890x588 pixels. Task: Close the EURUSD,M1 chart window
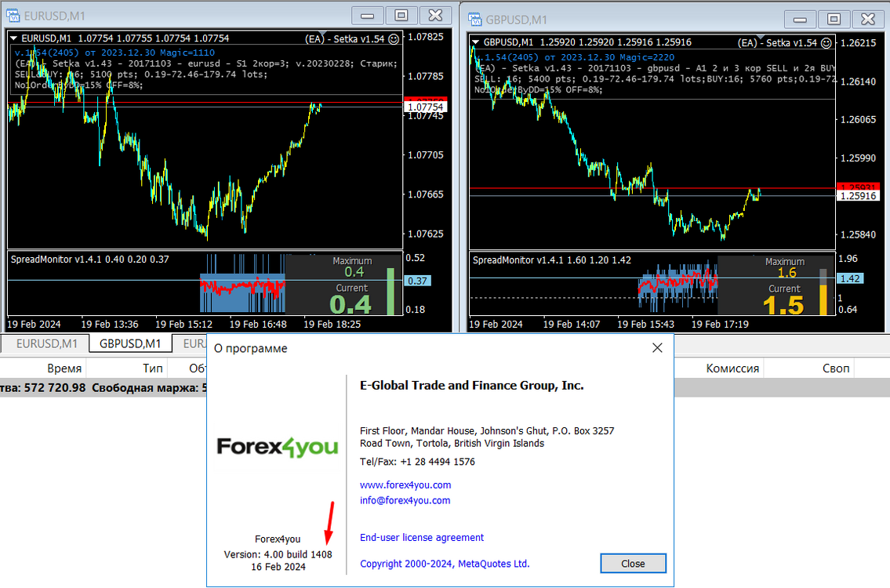[x=435, y=16]
